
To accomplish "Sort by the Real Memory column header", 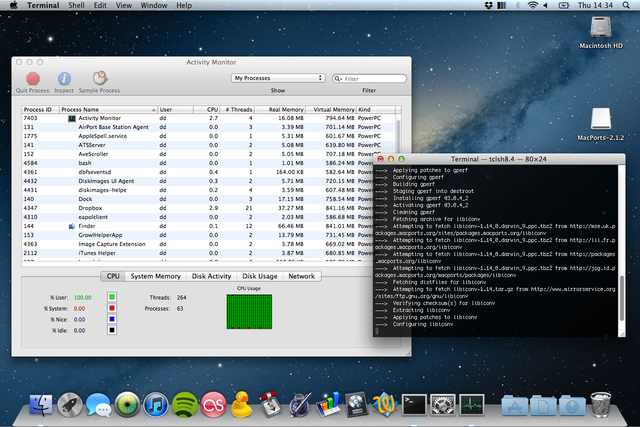I will click(280, 109).
